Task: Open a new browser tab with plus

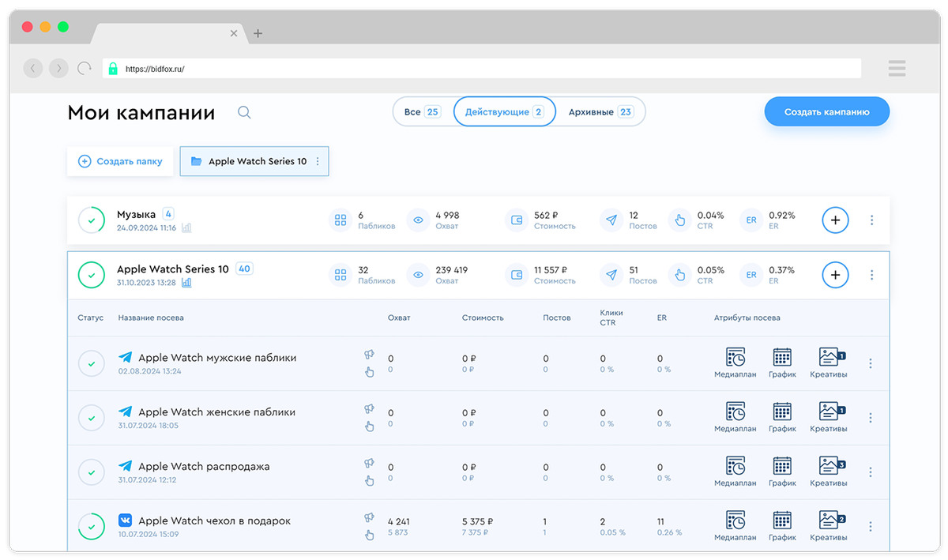Action: pyautogui.click(x=258, y=33)
